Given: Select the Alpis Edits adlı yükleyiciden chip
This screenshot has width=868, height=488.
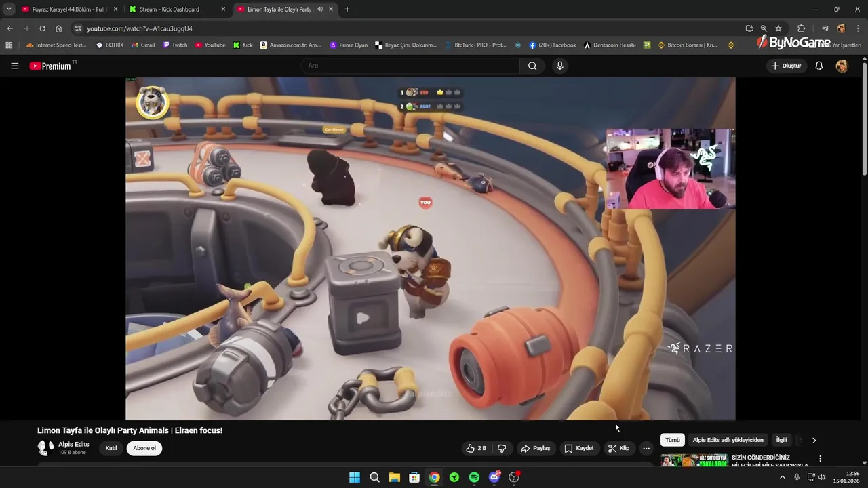Looking at the screenshot, I should (x=728, y=440).
